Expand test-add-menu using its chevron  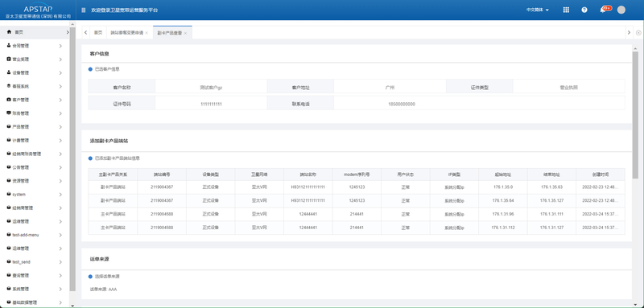pos(60,235)
